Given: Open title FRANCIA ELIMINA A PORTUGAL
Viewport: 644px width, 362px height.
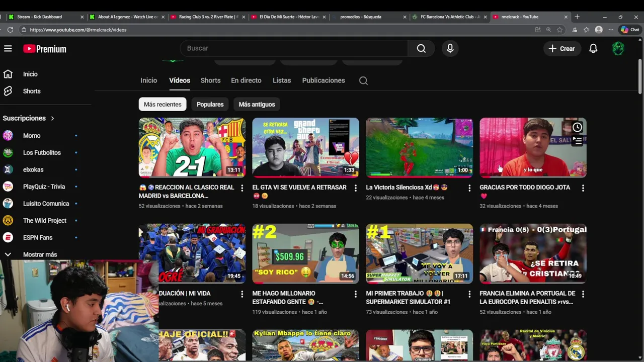Looking at the screenshot, I should pyautogui.click(x=527, y=298).
